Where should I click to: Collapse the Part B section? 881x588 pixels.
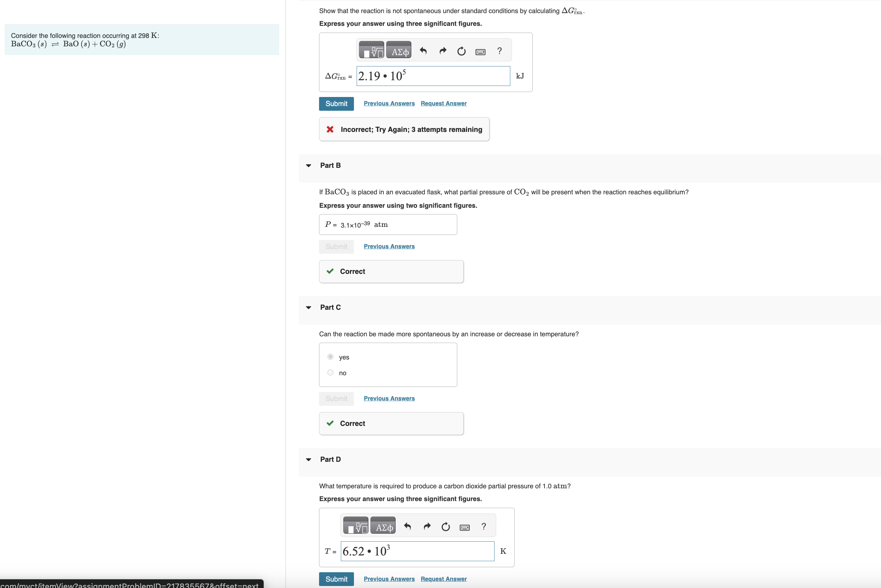coord(309,166)
